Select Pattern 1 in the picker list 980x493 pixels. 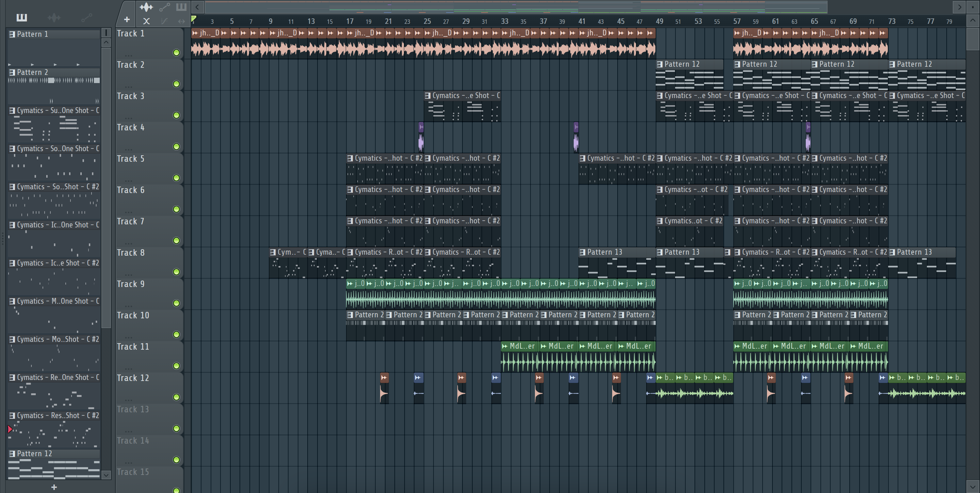pos(54,49)
